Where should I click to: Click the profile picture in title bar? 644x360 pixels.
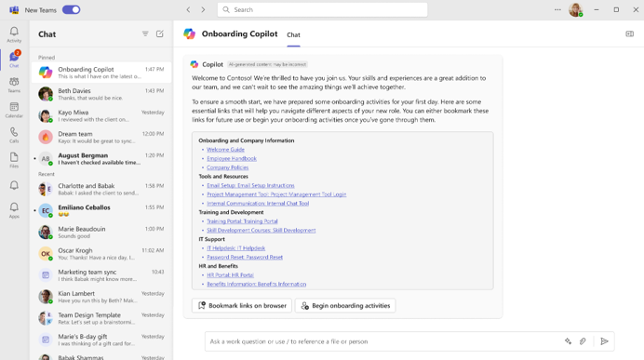(x=575, y=9)
